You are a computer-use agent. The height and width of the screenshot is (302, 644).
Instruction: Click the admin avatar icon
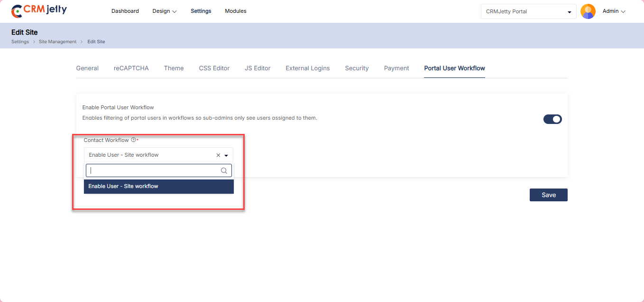pos(588,11)
